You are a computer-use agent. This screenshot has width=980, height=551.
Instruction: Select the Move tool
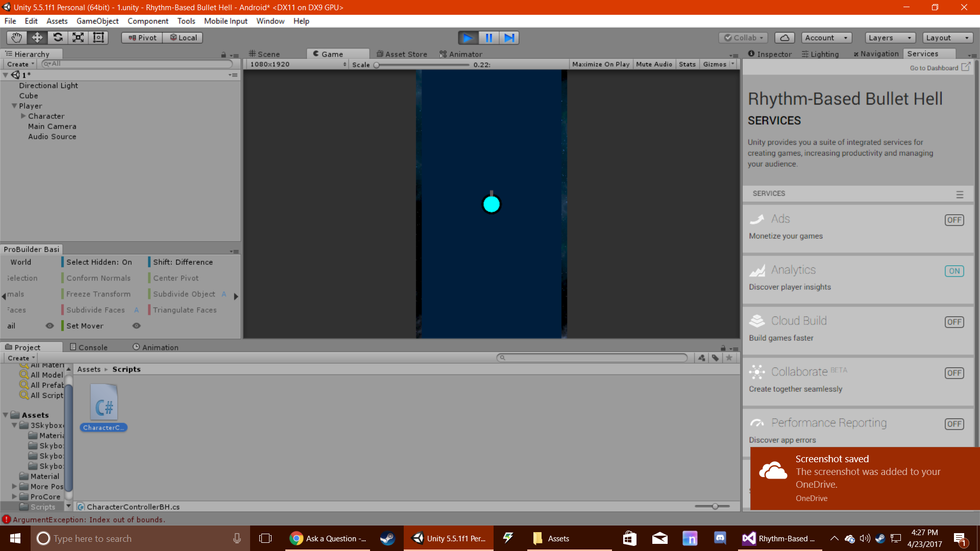[37, 38]
